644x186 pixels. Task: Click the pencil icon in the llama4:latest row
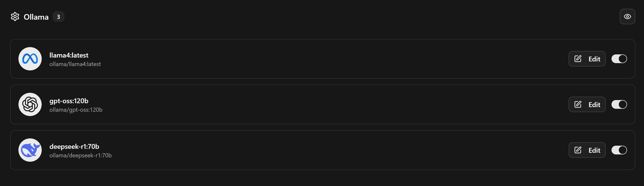click(x=578, y=59)
